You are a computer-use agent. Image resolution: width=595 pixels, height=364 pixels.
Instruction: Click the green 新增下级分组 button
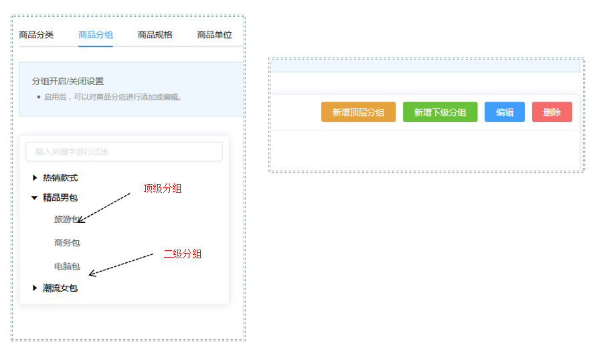[x=440, y=112]
